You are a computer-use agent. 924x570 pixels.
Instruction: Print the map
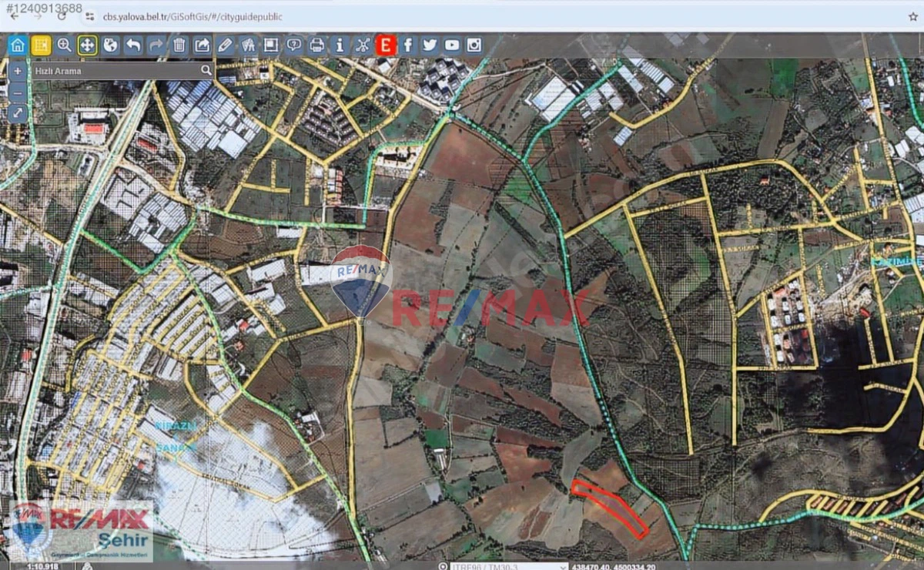316,45
